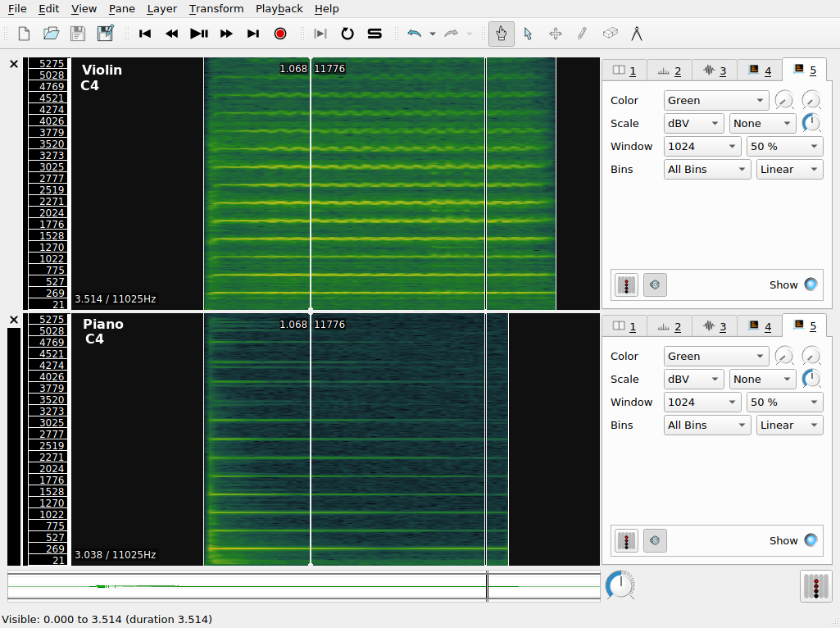Select the Select arrow tool
This screenshot has width=840, height=628.
click(x=529, y=34)
